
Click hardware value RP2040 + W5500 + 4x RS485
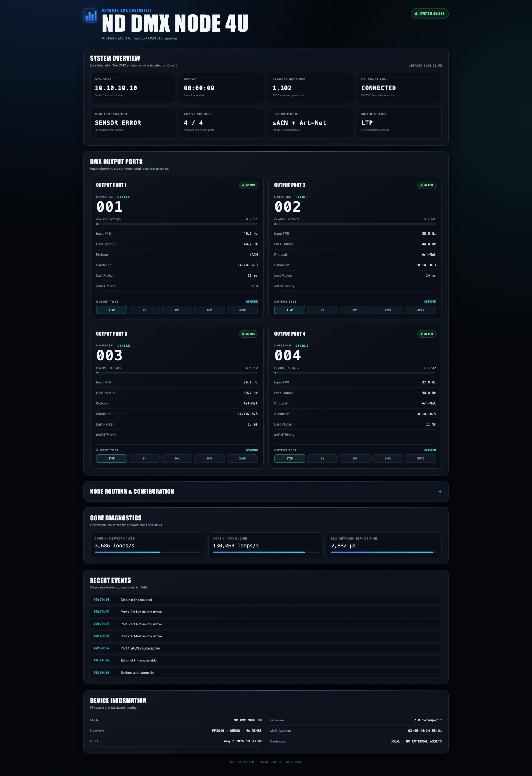click(x=237, y=731)
